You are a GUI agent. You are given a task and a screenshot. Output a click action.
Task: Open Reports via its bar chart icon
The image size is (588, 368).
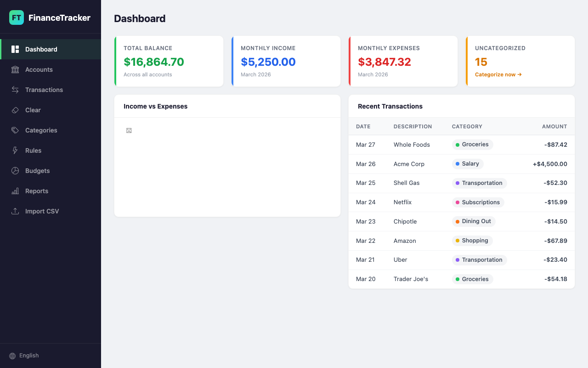pos(15,191)
